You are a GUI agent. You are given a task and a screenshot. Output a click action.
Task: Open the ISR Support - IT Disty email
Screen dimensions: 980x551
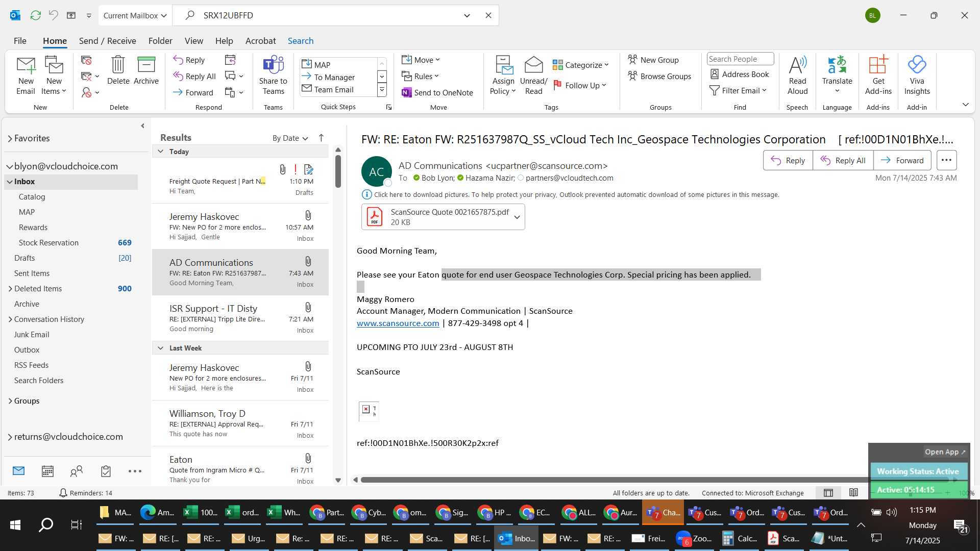coord(240,318)
